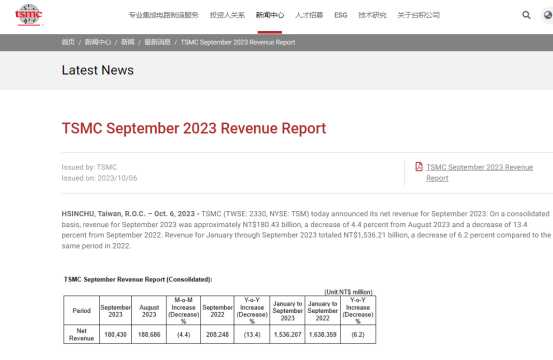The height and width of the screenshot is (360, 553).
Task: Open the TSMC September 2023 Revenue Report PDF link
Action: coord(479,172)
